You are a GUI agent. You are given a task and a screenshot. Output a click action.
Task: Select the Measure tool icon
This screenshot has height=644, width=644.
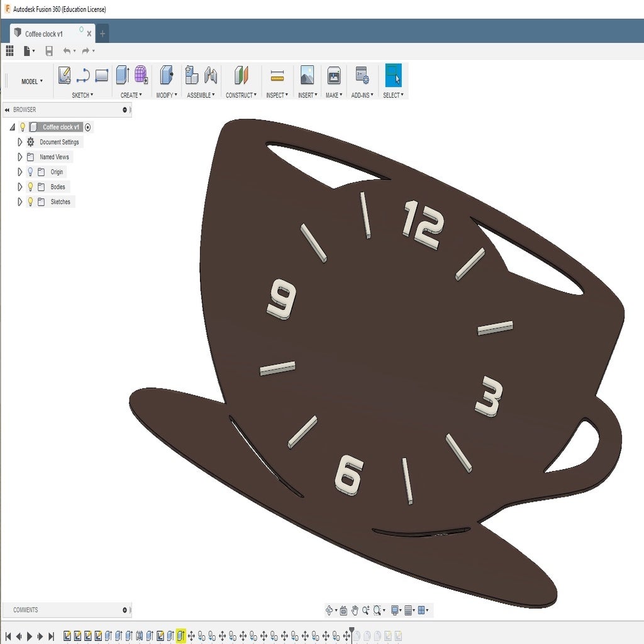tap(277, 75)
